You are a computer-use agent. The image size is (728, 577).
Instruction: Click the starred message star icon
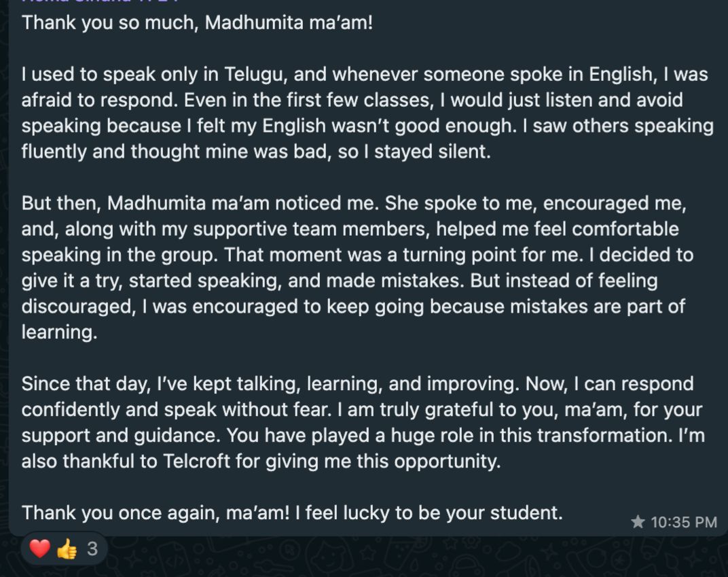click(638, 522)
